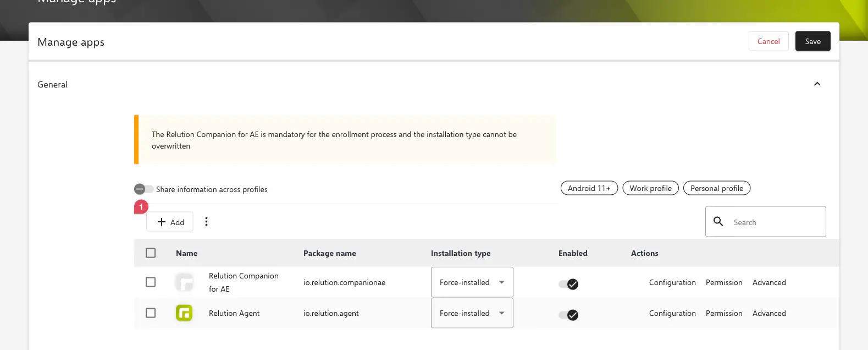868x350 pixels.
Task: Open Configuration for Relution Companion for AE
Action: click(x=672, y=282)
